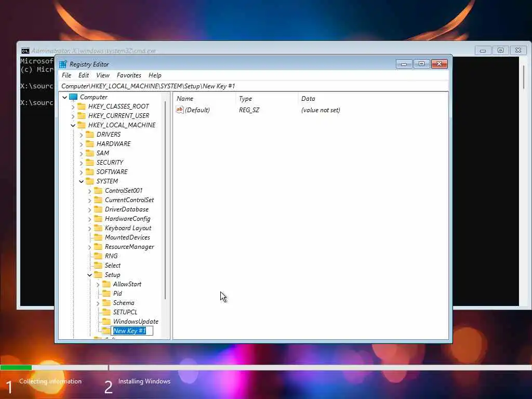Screen dimensions: 532x399
Task: Expand the HKEY_CLASSES_ROOT chevron
Action: (x=73, y=107)
